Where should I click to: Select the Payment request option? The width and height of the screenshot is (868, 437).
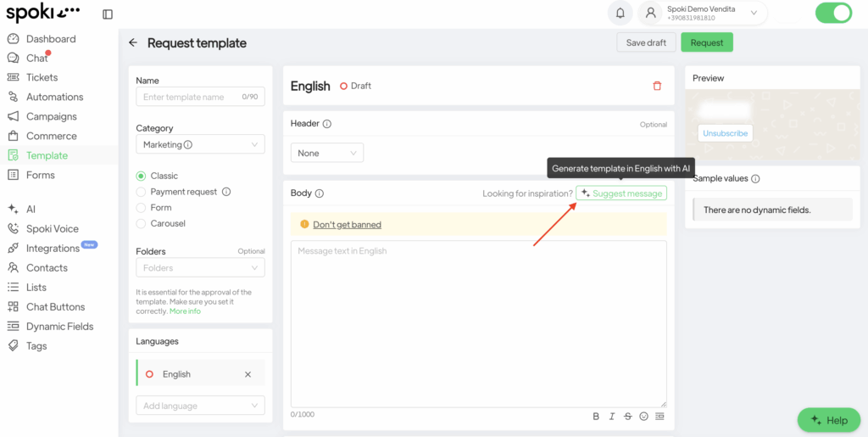click(142, 192)
